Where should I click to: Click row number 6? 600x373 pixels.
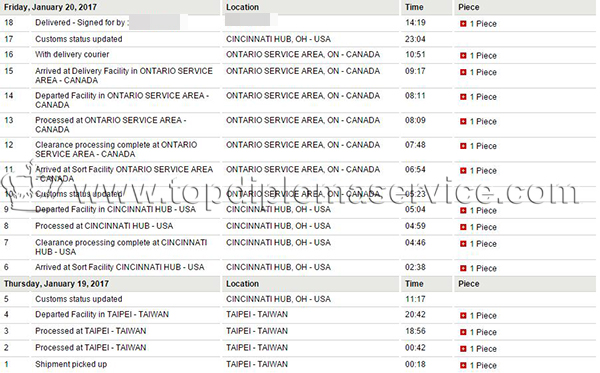coord(6,267)
